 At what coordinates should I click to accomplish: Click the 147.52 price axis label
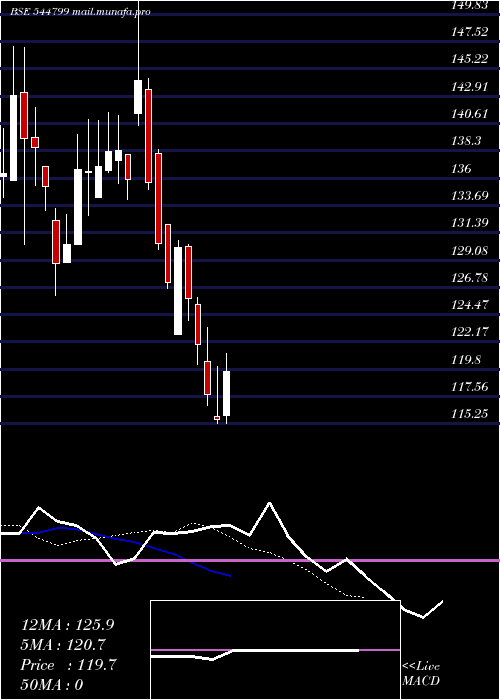[x=470, y=32]
